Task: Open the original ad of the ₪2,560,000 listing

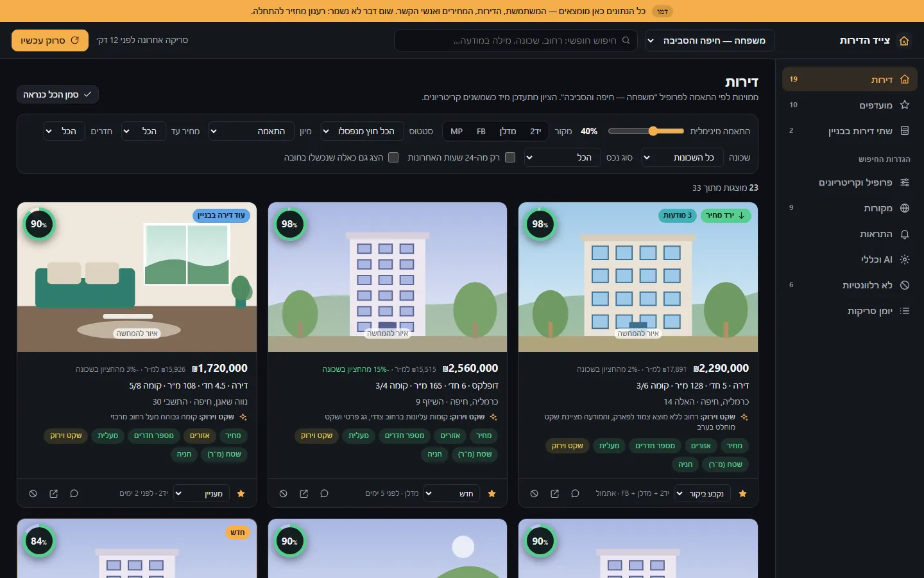Action: [x=304, y=494]
